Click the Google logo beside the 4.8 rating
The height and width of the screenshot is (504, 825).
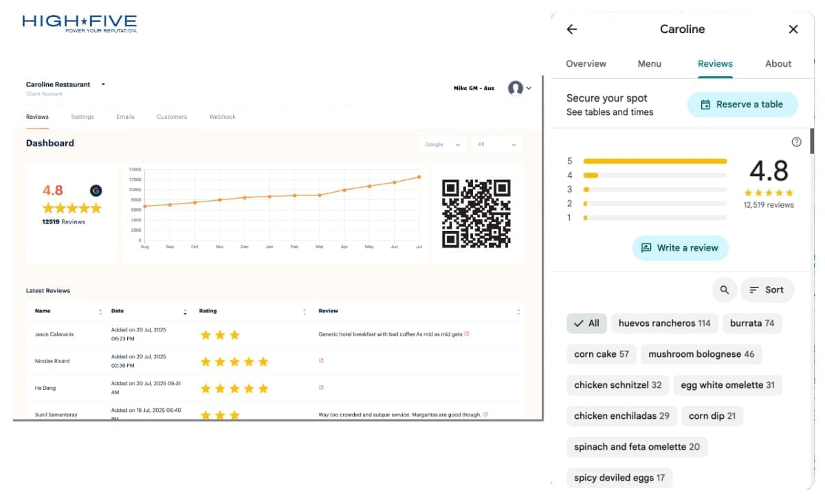click(x=94, y=189)
